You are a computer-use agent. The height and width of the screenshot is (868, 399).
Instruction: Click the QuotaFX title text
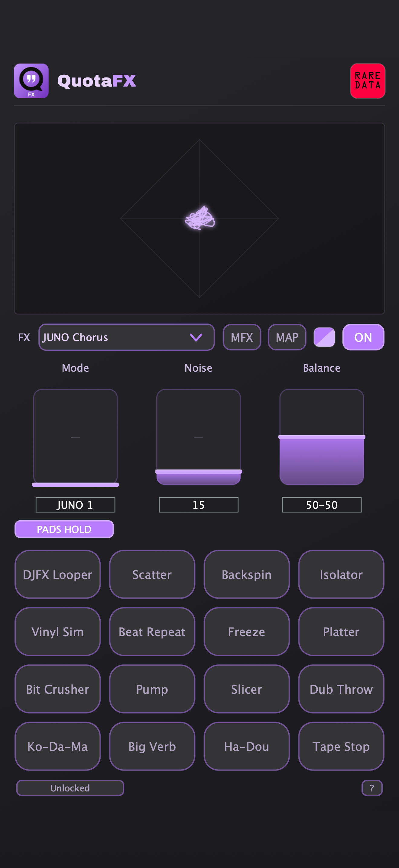coord(97,81)
